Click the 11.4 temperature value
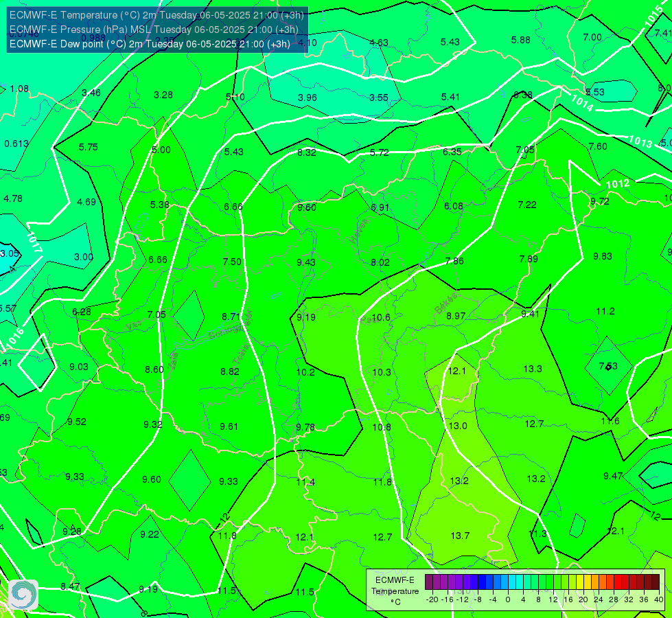The height and width of the screenshot is (618, 672). click(x=305, y=483)
